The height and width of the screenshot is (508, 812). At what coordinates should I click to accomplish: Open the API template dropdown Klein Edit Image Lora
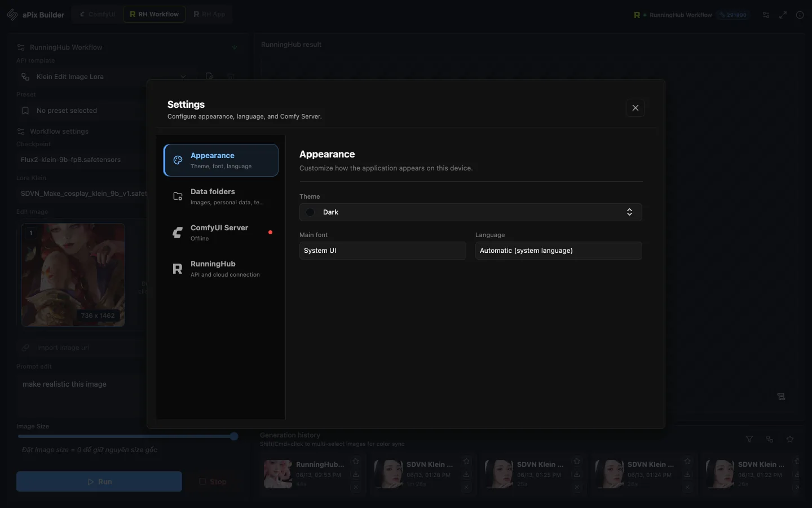coord(105,77)
